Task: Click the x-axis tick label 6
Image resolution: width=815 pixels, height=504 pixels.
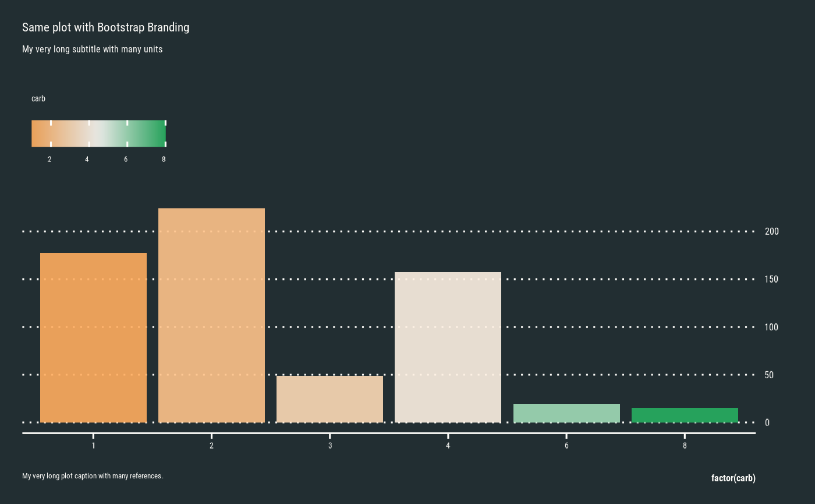Action: click(x=566, y=446)
